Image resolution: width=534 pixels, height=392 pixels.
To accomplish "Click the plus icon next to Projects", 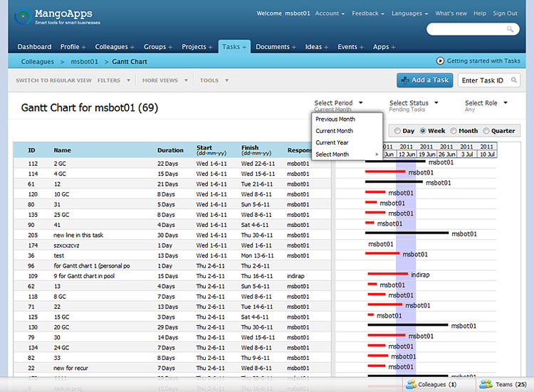I will [x=210, y=47].
